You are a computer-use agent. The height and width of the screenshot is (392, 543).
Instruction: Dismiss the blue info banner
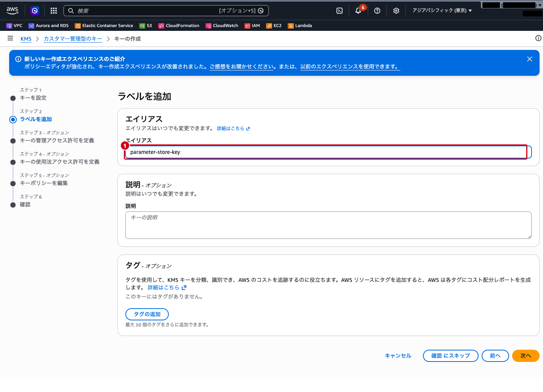tap(530, 59)
